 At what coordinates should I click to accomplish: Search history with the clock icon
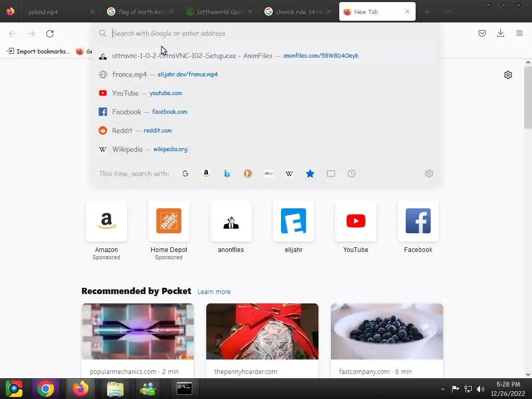352,174
